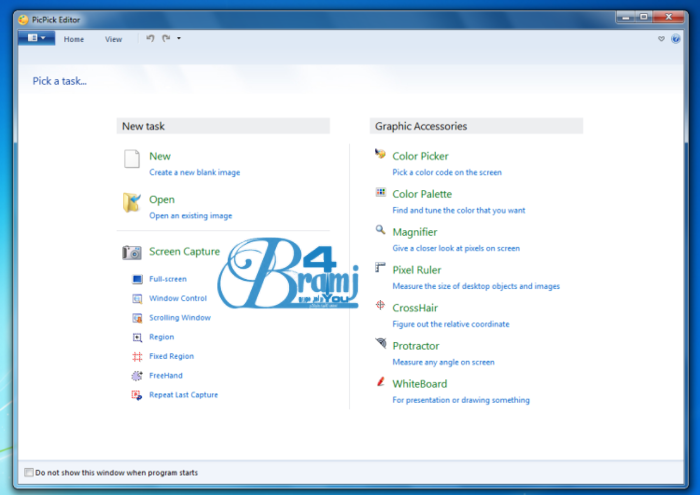Image resolution: width=700 pixels, height=495 pixels.
Task: Switch to the View tab
Action: [113, 39]
